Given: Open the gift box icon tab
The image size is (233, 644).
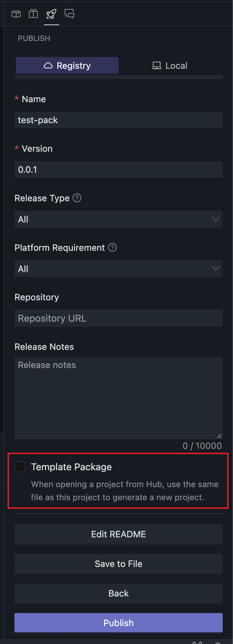Looking at the screenshot, I should tap(33, 14).
